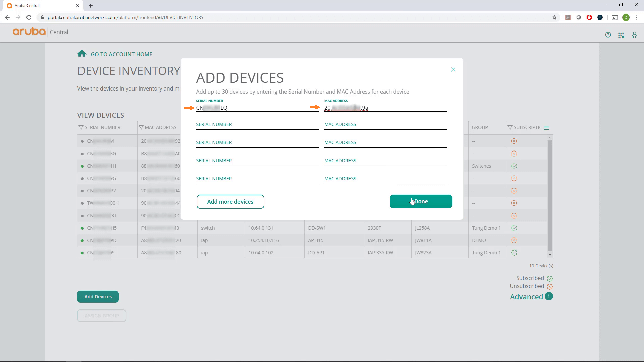The height and width of the screenshot is (362, 644).
Task: Click the Advanced info icon
Action: [549, 296]
